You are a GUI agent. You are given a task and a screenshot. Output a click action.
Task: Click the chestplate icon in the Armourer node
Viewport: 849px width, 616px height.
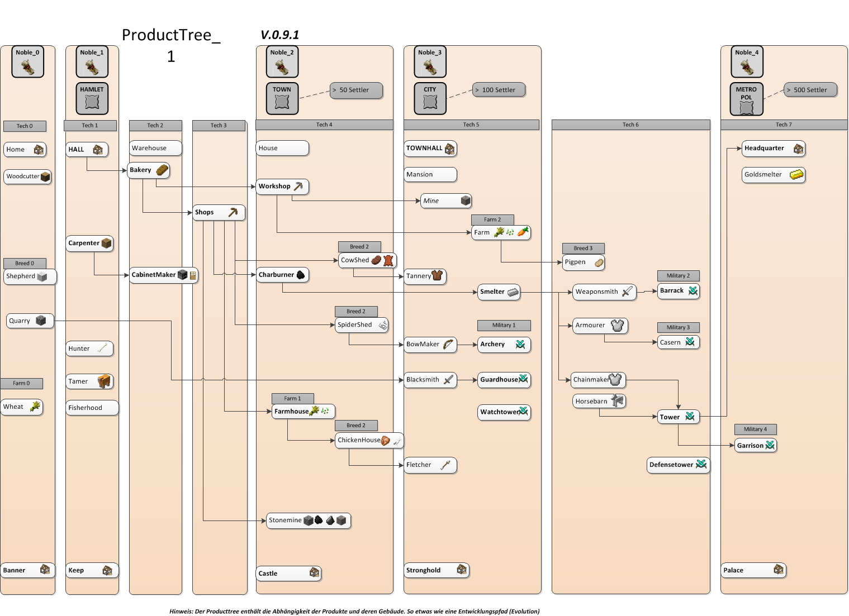click(x=617, y=326)
